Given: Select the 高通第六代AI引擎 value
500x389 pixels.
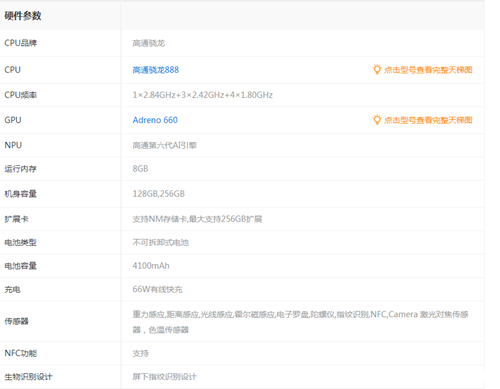Looking at the screenshot, I should [x=165, y=145].
